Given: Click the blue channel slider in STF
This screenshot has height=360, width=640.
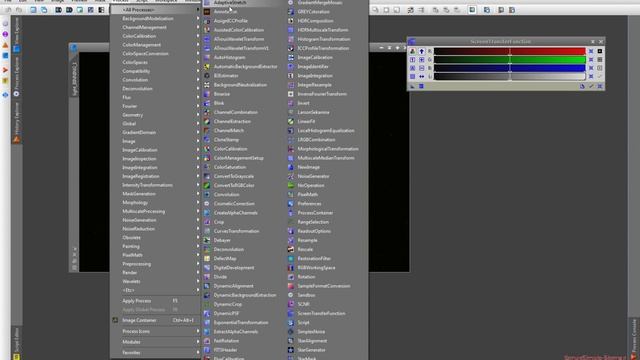Looking at the screenshot, I should (509, 68).
